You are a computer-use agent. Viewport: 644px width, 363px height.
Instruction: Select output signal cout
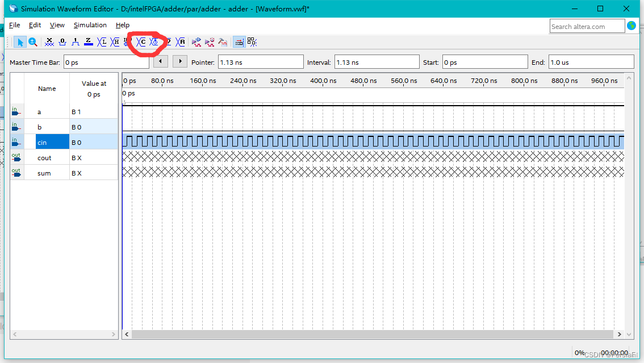[x=44, y=158]
